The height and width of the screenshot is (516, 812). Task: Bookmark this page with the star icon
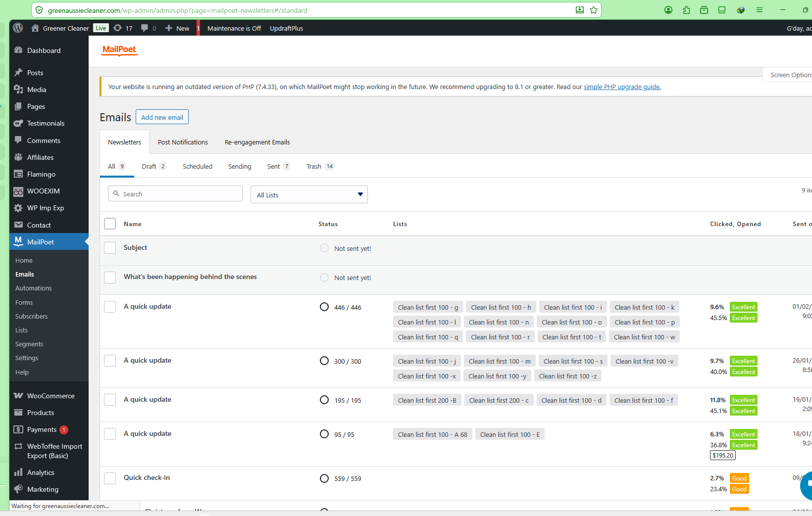tap(594, 10)
